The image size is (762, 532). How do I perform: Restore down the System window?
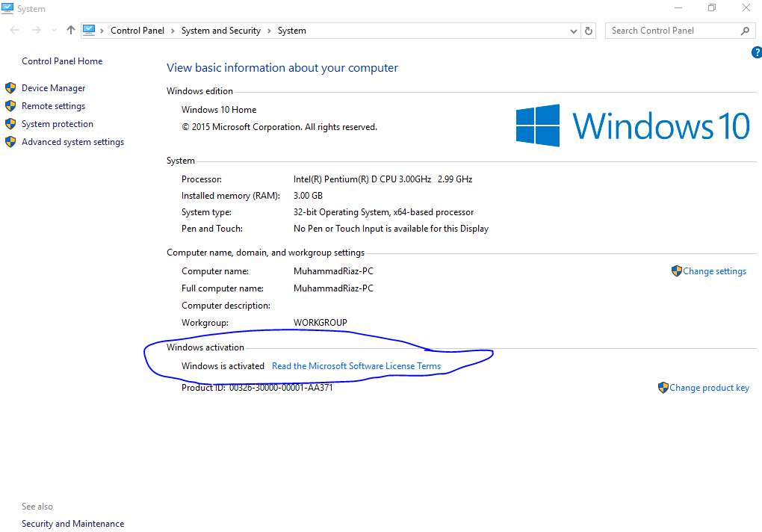(x=712, y=7)
